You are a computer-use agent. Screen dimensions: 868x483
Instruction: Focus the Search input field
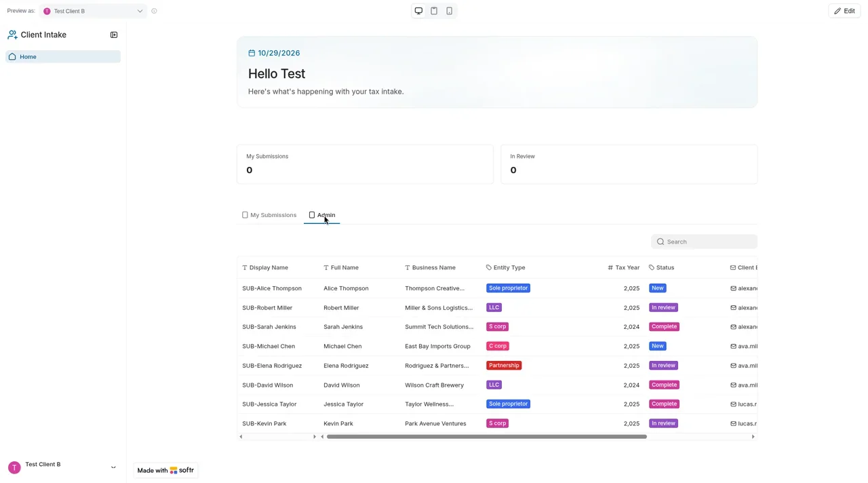[704, 241]
